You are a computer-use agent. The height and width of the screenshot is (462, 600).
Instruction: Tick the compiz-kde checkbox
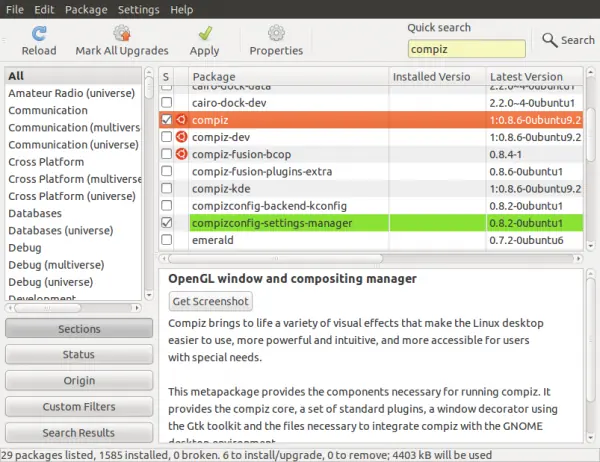point(166,188)
